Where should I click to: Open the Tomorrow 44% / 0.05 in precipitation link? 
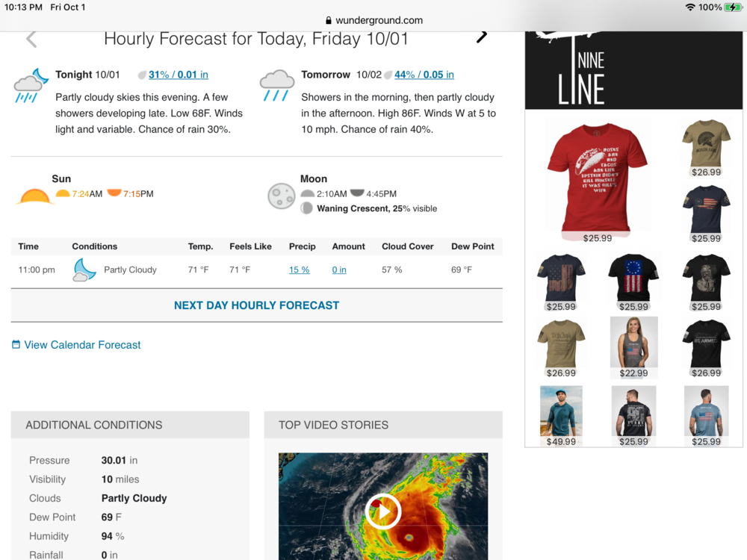(x=424, y=75)
